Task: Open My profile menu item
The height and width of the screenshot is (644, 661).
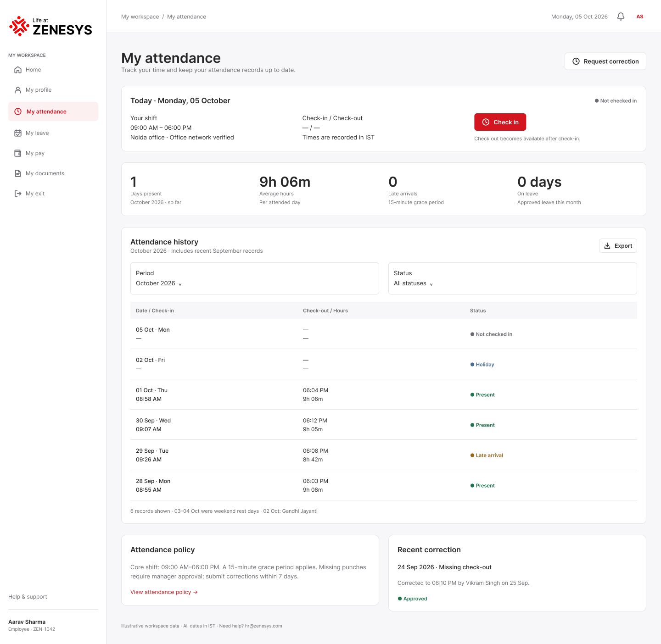Action: pos(53,90)
